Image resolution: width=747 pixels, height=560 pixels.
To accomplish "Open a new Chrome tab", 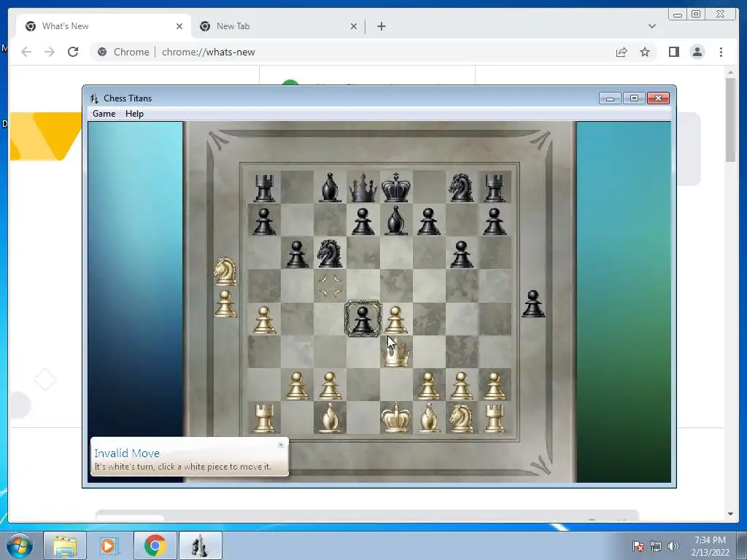I will click(381, 26).
